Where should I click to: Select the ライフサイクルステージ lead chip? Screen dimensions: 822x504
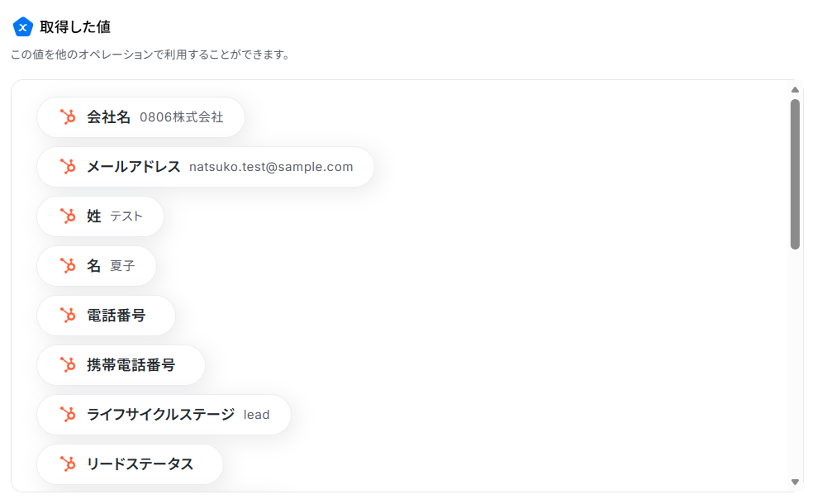164,414
